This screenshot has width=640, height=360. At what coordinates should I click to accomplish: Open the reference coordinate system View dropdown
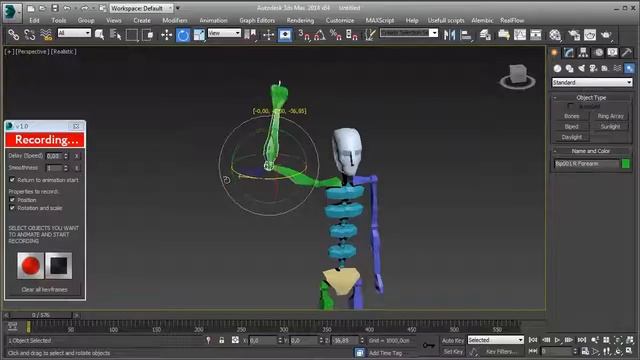click(x=224, y=33)
